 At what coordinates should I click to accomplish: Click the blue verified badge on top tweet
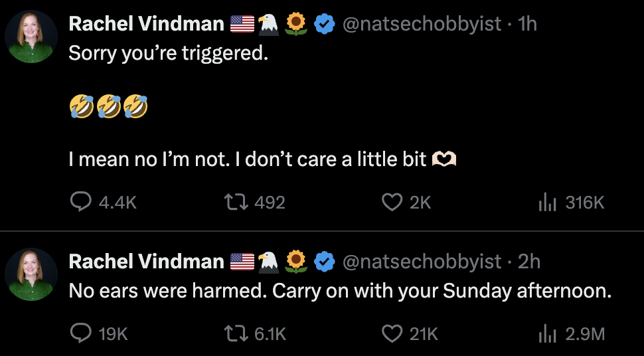[x=324, y=25]
